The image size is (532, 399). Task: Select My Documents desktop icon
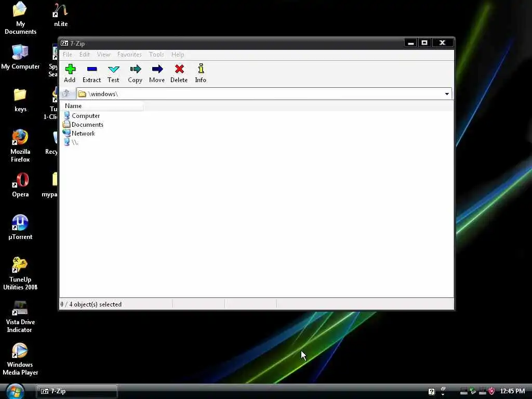[x=20, y=18]
